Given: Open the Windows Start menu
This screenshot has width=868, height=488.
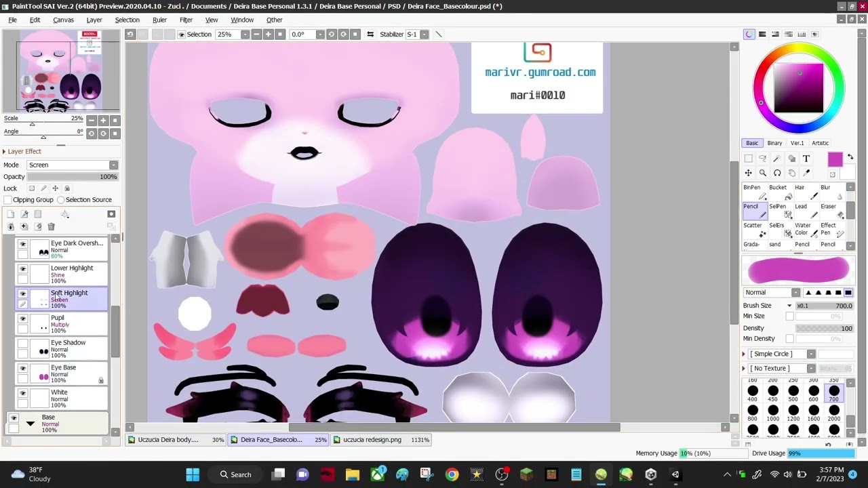Looking at the screenshot, I should click(x=193, y=474).
